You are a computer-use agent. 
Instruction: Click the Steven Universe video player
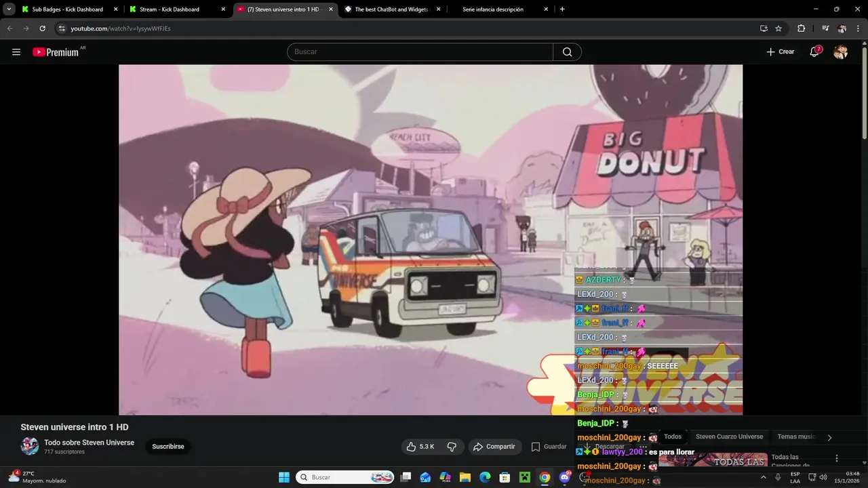click(431, 239)
